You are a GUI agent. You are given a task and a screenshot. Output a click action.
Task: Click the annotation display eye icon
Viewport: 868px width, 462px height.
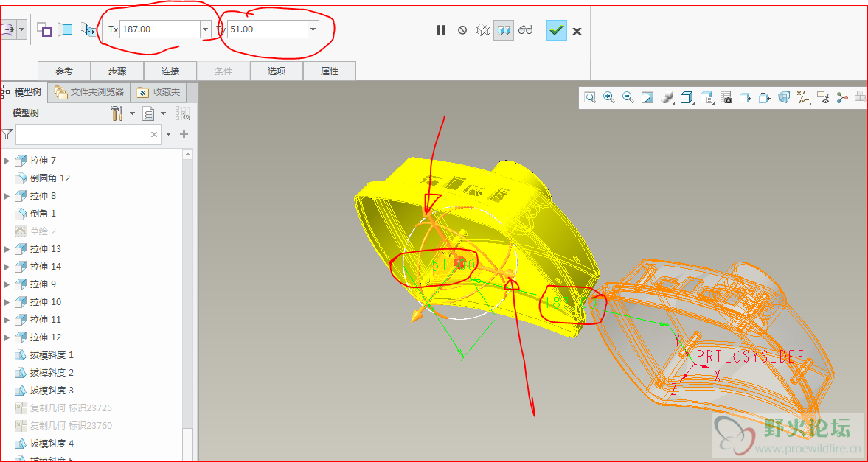pos(823,98)
